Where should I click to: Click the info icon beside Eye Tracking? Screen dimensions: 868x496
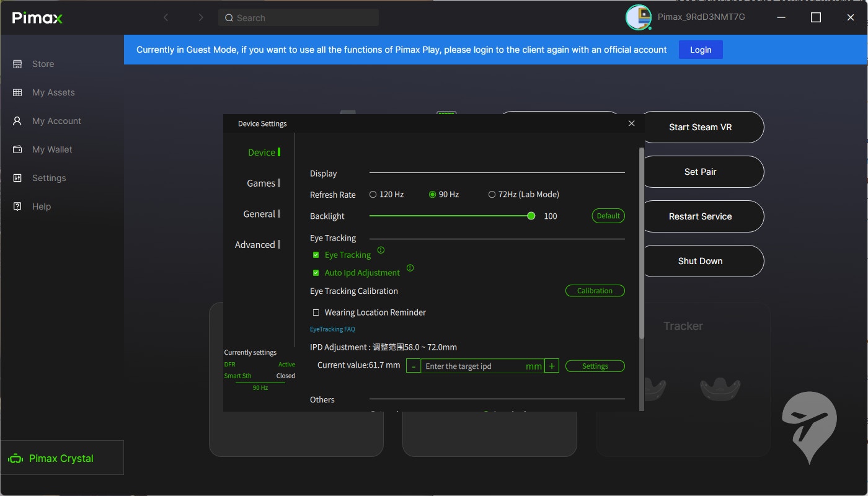(381, 250)
